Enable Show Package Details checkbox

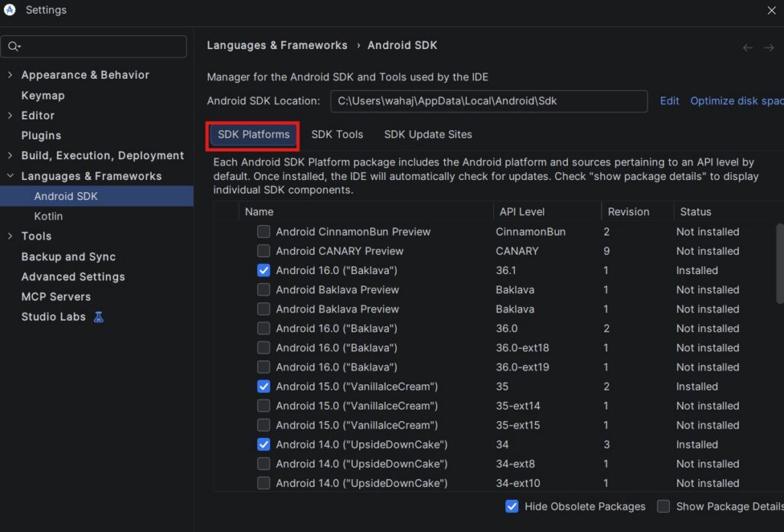click(x=664, y=506)
